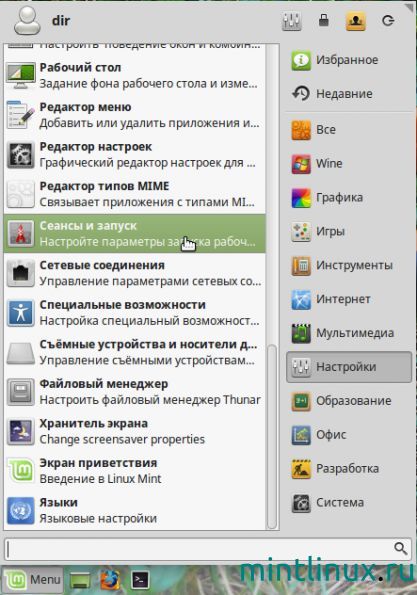Click the Menu button on the panel
417x595 pixels.
(x=33, y=579)
